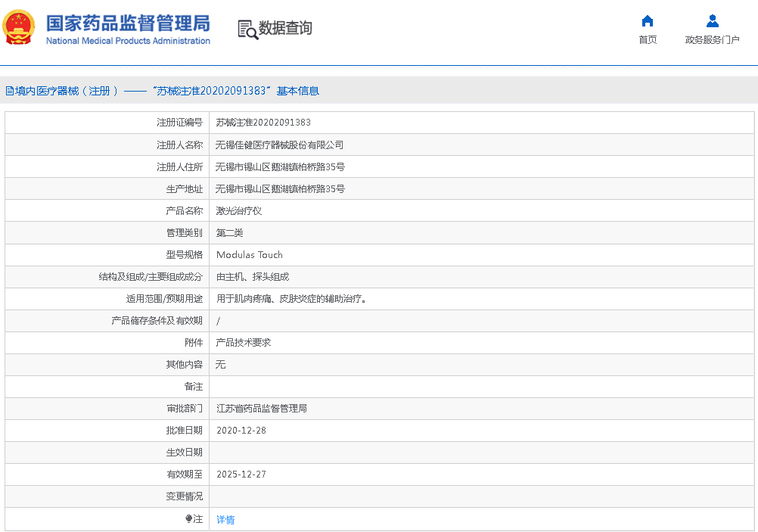Click the data query magnifier icon
Image resolution: width=758 pixels, height=532 pixels.
247,30
